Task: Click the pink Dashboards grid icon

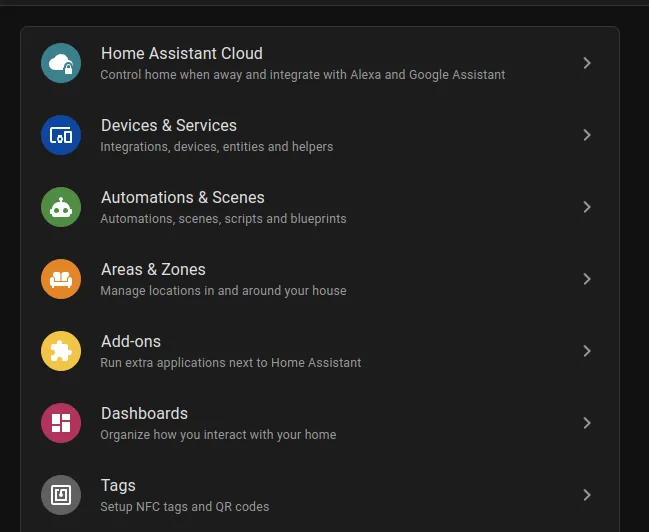Action: tap(61, 423)
